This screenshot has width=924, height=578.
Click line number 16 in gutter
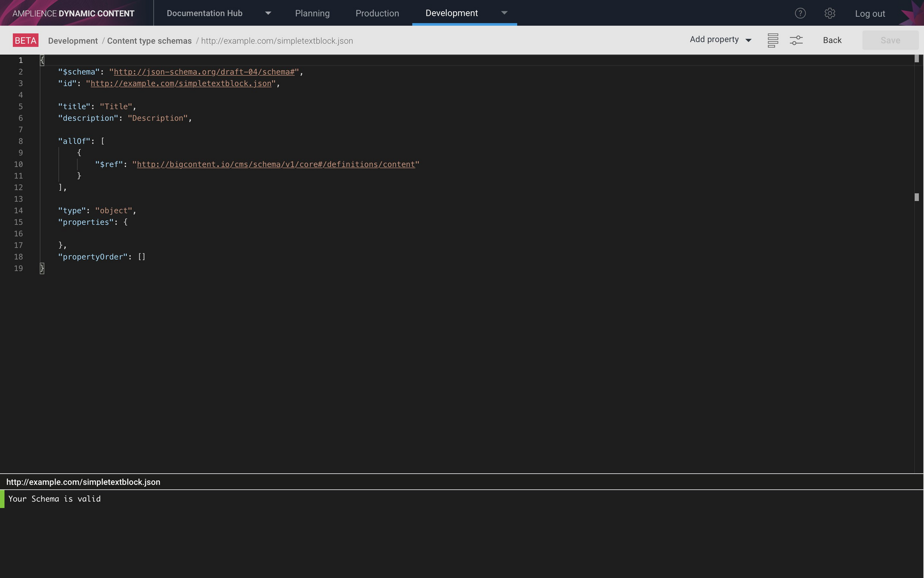coord(18,234)
